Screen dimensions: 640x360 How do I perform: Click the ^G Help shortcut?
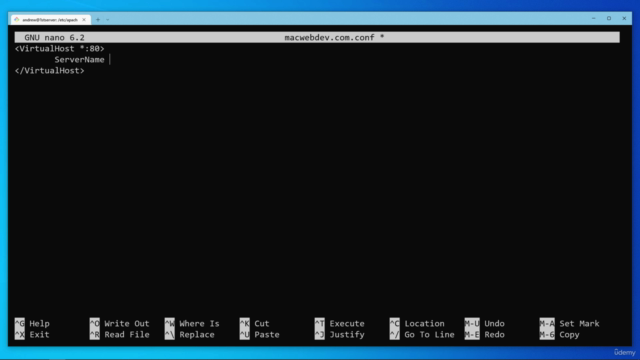[x=32, y=324]
